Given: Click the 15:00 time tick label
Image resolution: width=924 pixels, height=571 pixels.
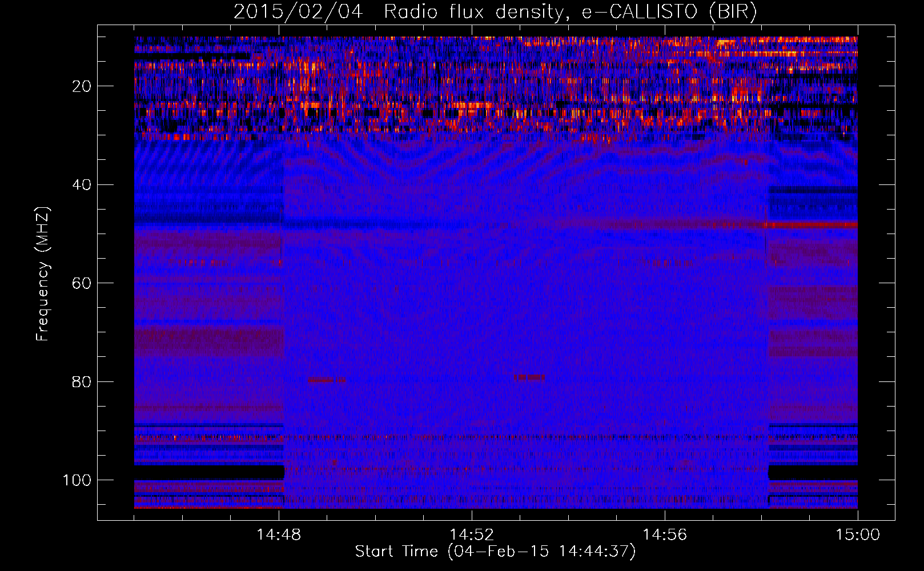Looking at the screenshot, I should tap(858, 535).
